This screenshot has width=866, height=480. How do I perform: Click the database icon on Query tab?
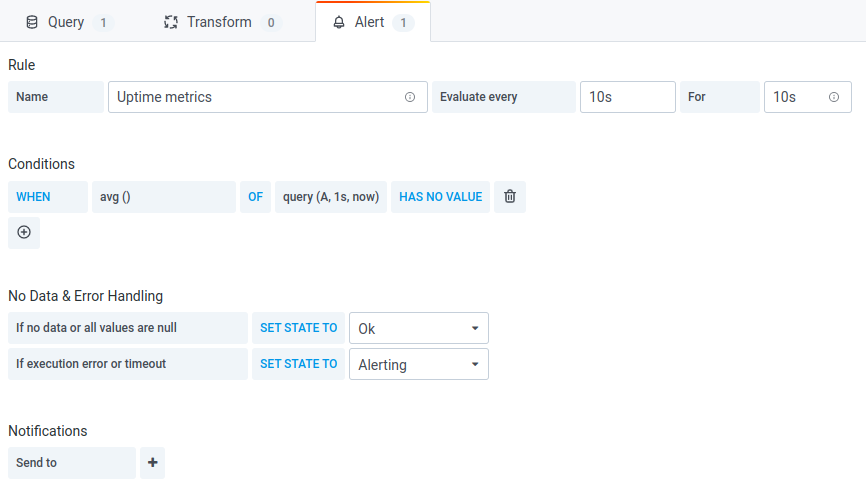click(x=32, y=22)
